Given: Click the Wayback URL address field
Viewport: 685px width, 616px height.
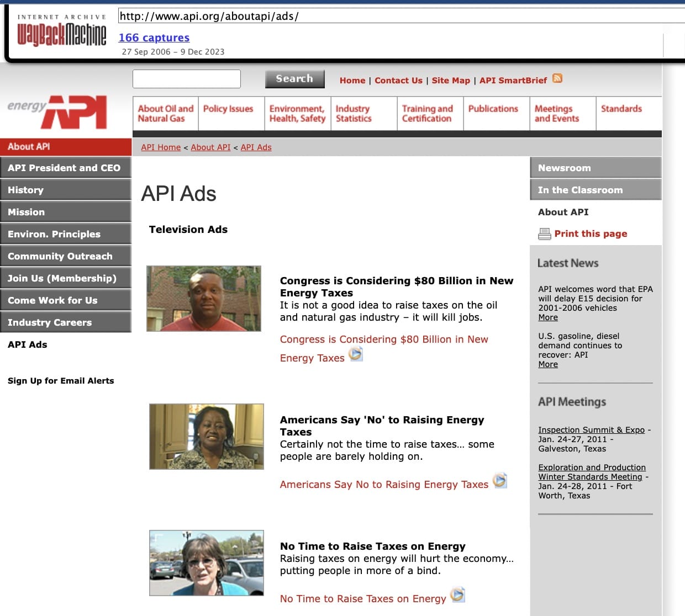Looking at the screenshot, I should click(x=398, y=16).
